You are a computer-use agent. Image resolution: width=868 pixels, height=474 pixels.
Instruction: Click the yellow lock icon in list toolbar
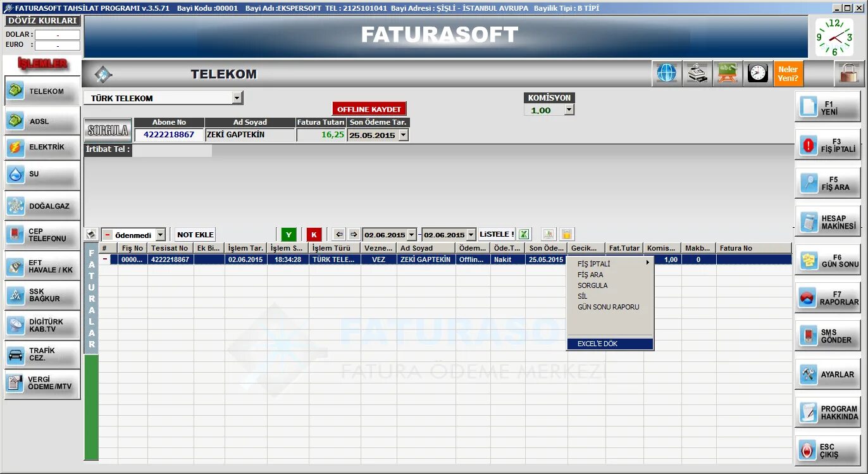(x=566, y=234)
